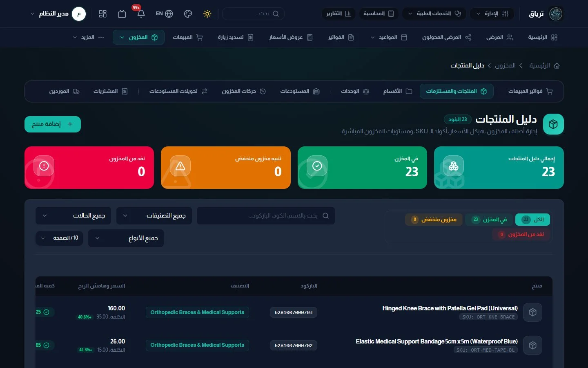Image resolution: width=588 pixels, height=368 pixels.
Task: Toggle the light mode sun icon
Action: (207, 14)
